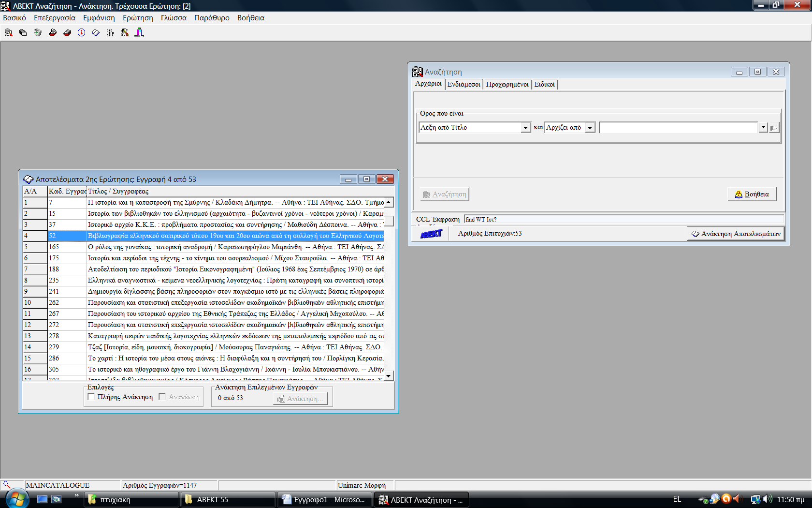Click the Show Desktop quick launch icon

tap(42, 499)
